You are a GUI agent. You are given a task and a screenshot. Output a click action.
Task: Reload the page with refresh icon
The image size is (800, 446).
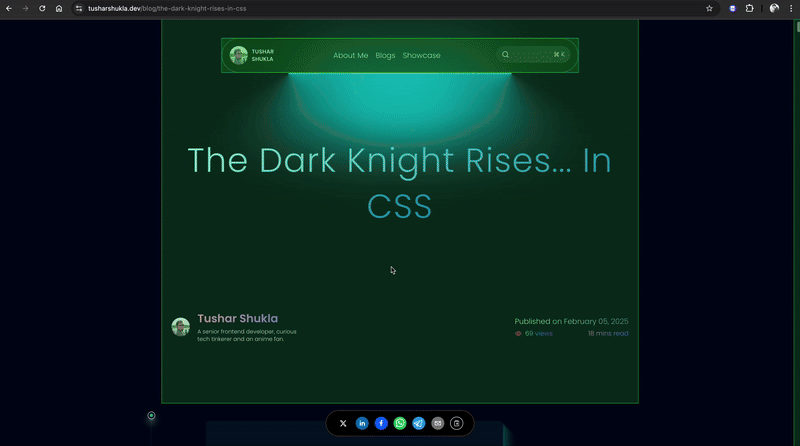tap(42, 9)
